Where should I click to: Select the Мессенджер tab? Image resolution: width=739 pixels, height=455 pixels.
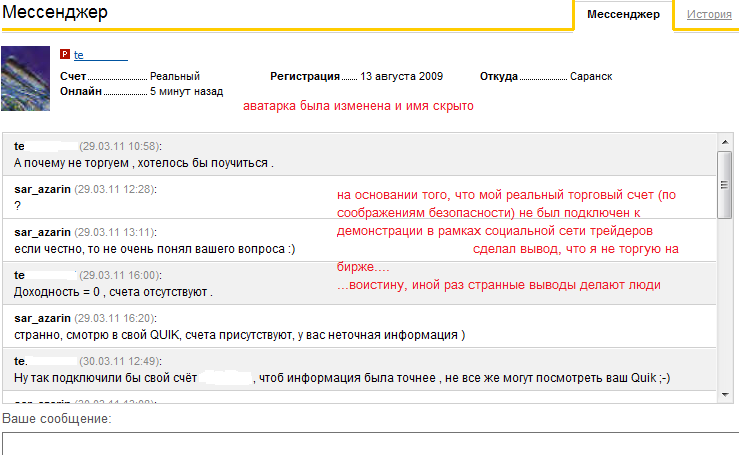pos(623,15)
